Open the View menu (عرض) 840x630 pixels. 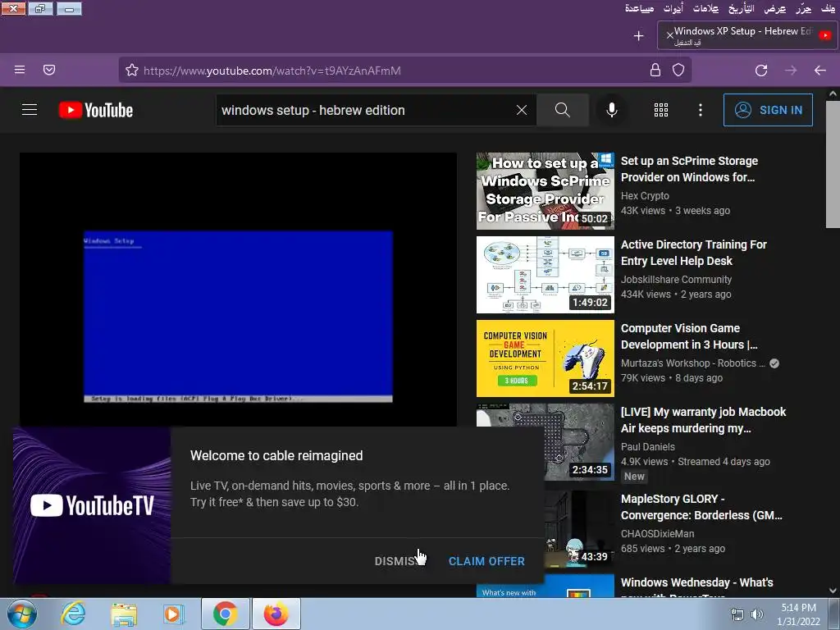(775, 8)
